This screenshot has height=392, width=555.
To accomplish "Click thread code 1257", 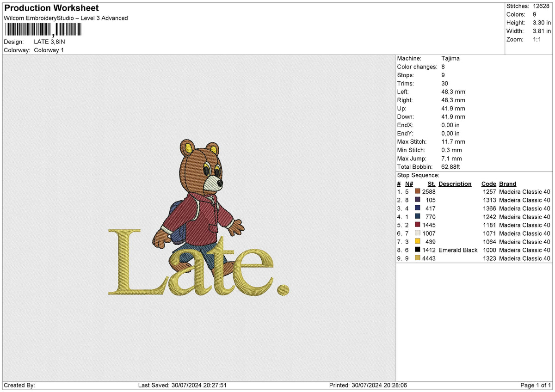I will tap(489, 192).
